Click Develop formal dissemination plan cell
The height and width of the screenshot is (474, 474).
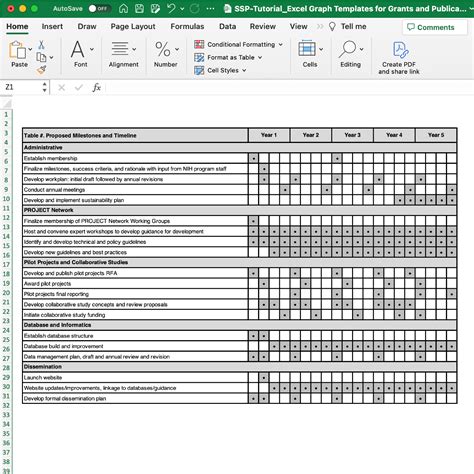pos(135,398)
